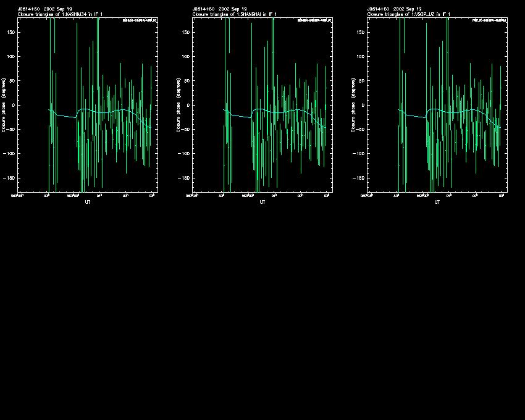Click 'Closure phase (degrees)' label of KASHIM34 plot
The image size is (525, 420).
click(4, 105)
